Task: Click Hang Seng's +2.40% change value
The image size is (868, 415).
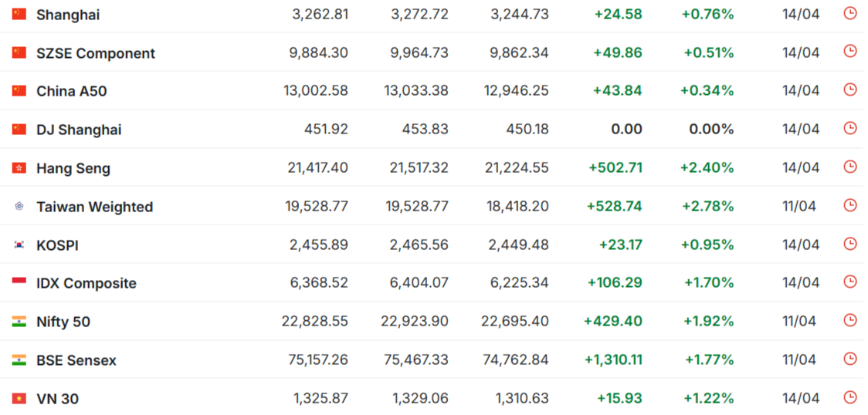Action: (x=708, y=167)
